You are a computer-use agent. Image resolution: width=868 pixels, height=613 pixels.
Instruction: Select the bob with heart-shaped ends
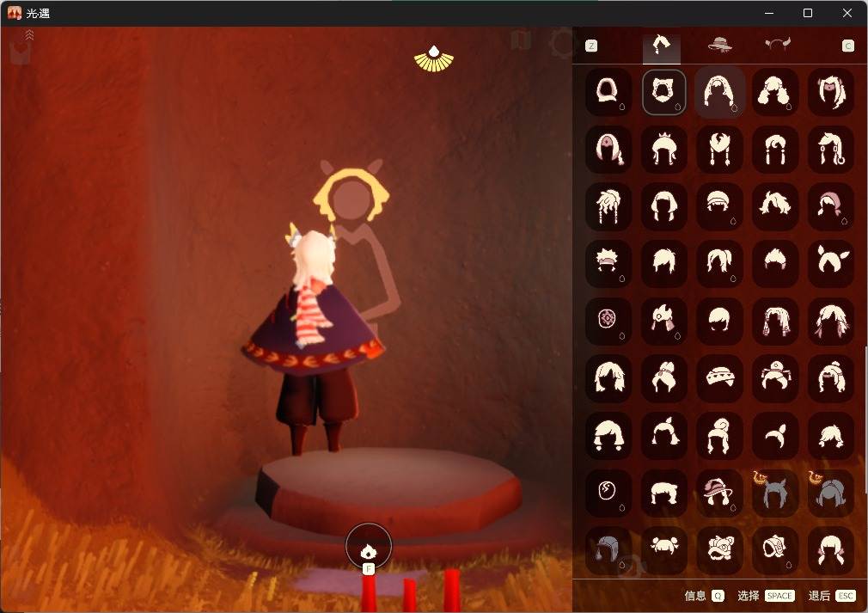[608, 435]
